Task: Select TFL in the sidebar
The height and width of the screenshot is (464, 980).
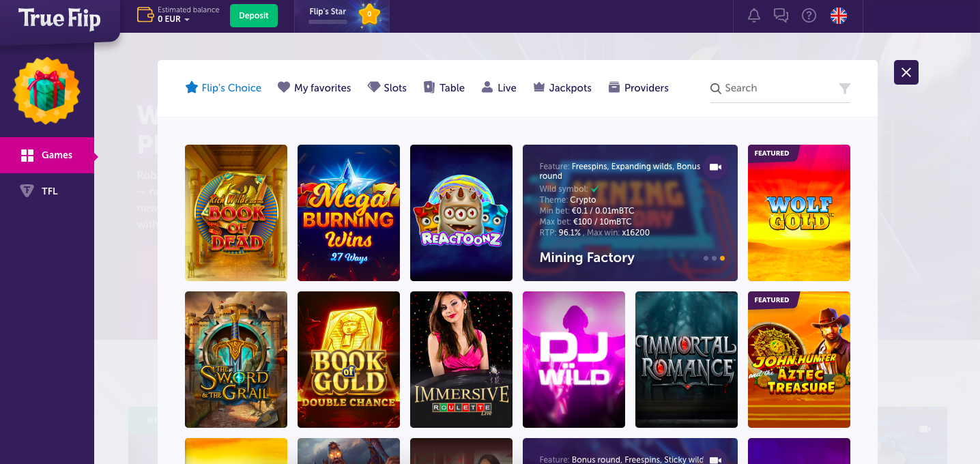Action: click(x=47, y=191)
